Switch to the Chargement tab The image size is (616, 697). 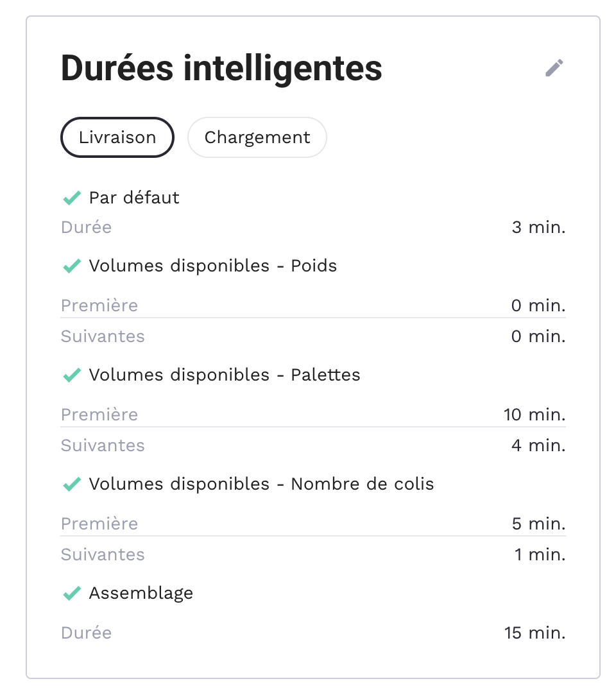coord(257,137)
